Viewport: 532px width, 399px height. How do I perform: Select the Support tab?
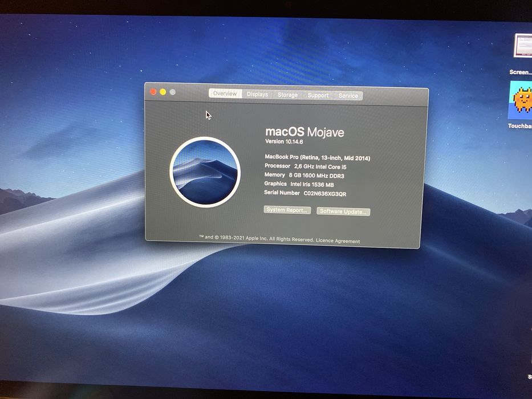318,95
